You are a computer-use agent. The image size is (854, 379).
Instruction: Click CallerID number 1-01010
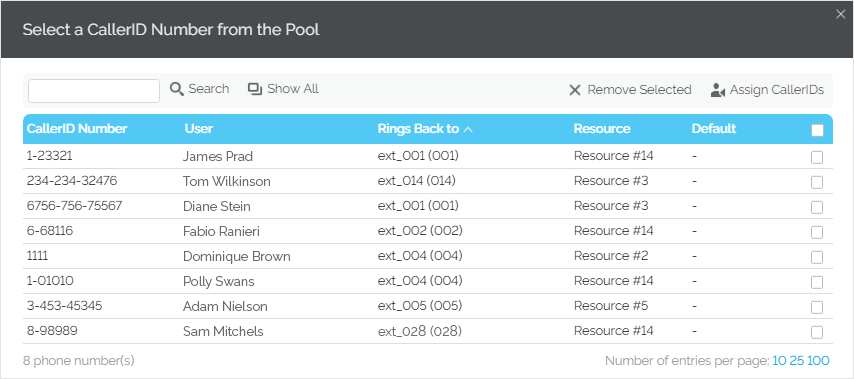pos(50,281)
